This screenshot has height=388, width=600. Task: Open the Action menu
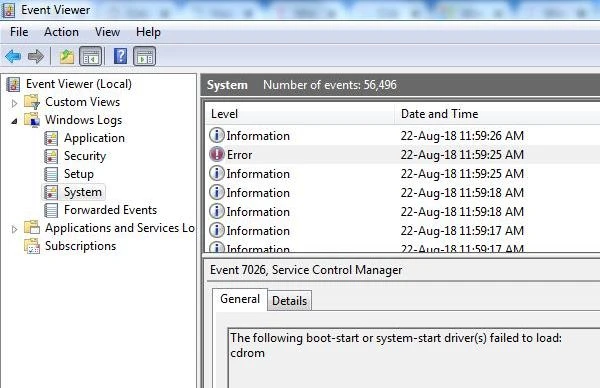(x=61, y=32)
